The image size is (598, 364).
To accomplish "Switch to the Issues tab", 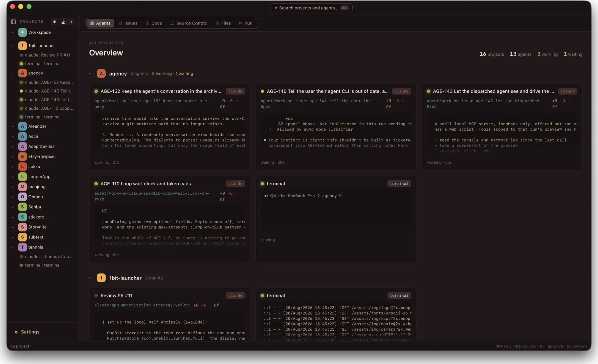I will pos(128,23).
